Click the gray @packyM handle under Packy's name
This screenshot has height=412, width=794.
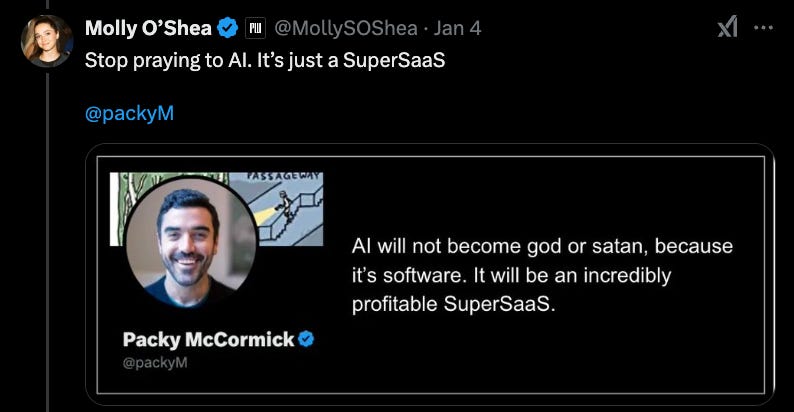point(155,362)
